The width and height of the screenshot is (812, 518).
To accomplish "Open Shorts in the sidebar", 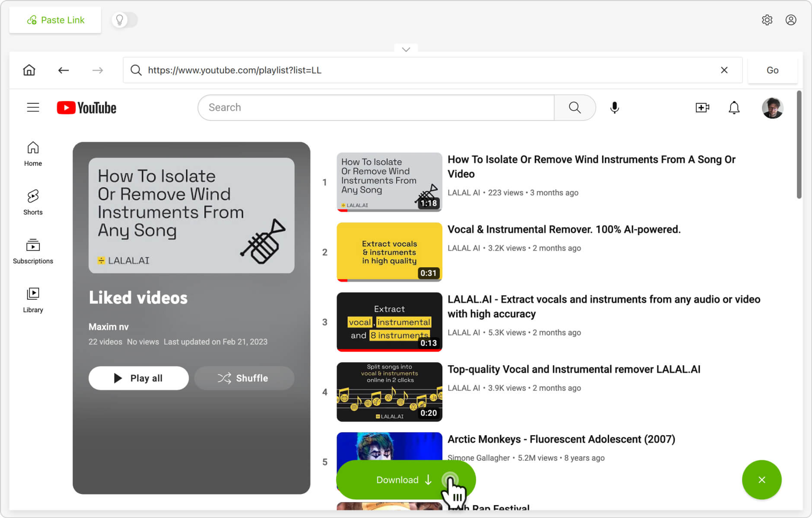I will [33, 202].
